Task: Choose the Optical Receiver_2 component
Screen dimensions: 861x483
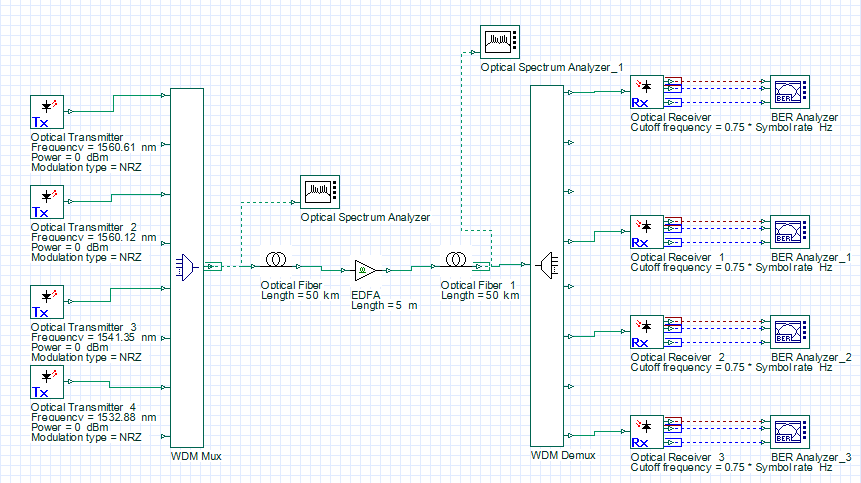Action: click(x=645, y=332)
